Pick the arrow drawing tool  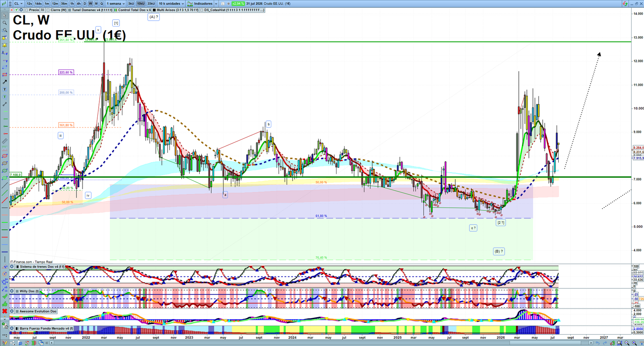coord(5,82)
